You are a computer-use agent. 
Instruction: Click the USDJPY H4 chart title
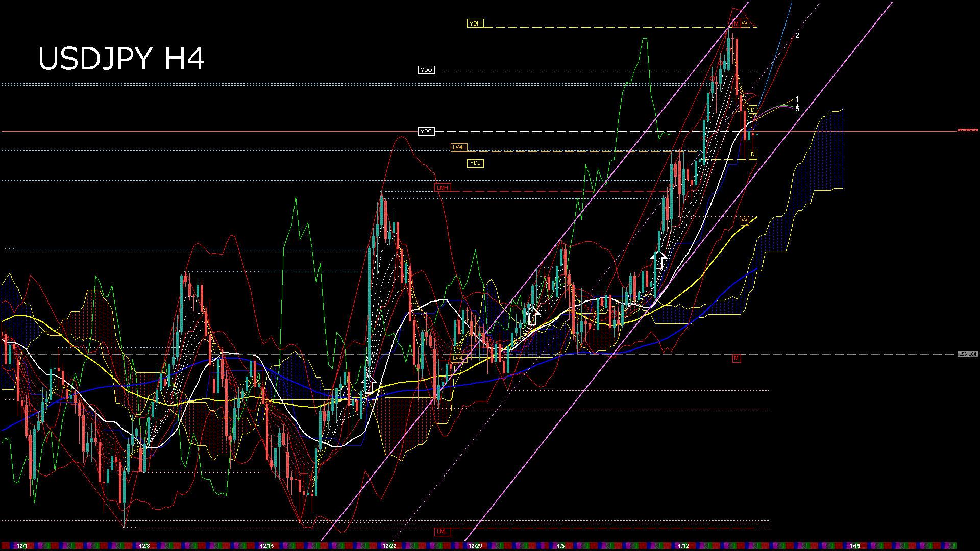tap(121, 59)
